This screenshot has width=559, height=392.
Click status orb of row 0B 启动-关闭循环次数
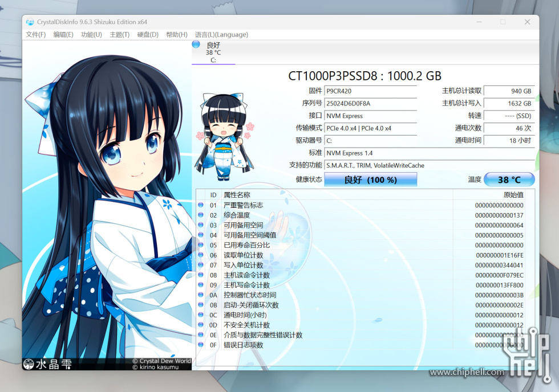201,305
